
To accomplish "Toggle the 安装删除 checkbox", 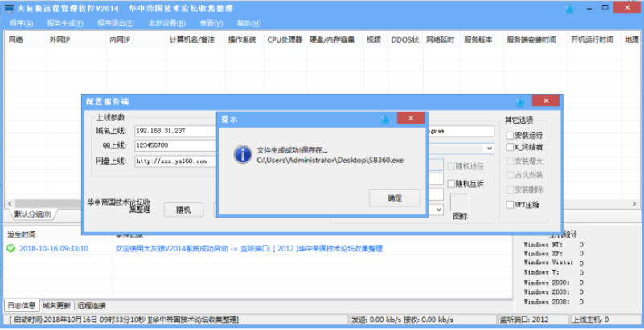I will tap(510, 189).
